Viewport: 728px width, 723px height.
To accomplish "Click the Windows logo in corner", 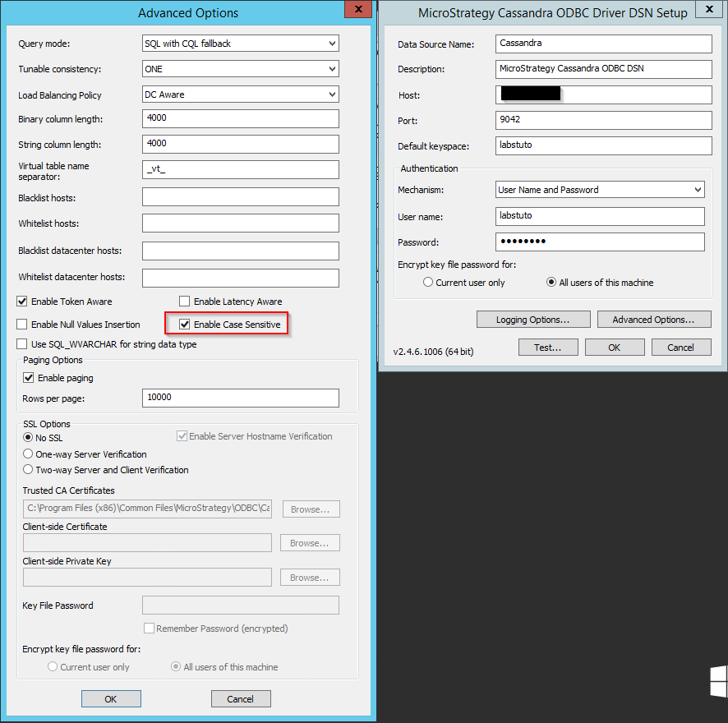I will (718, 682).
